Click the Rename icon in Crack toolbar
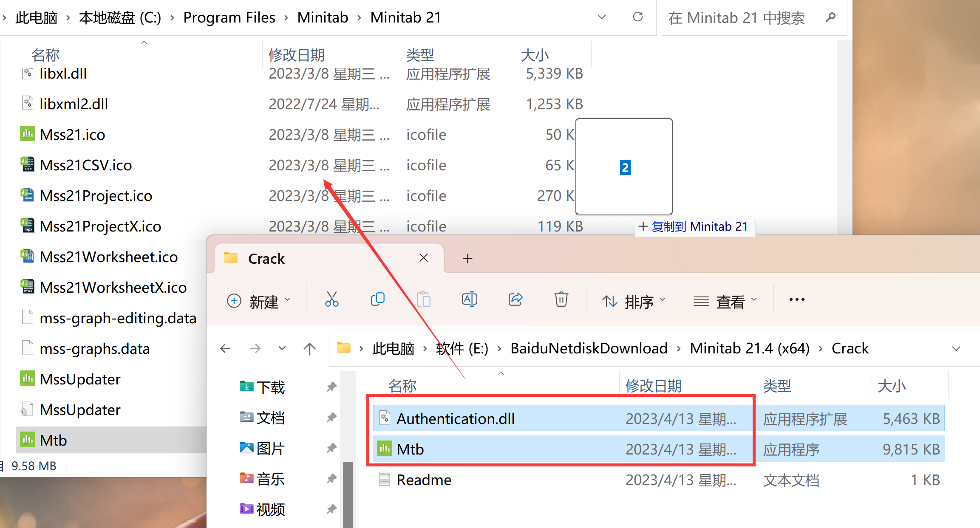 click(x=470, y=299)
